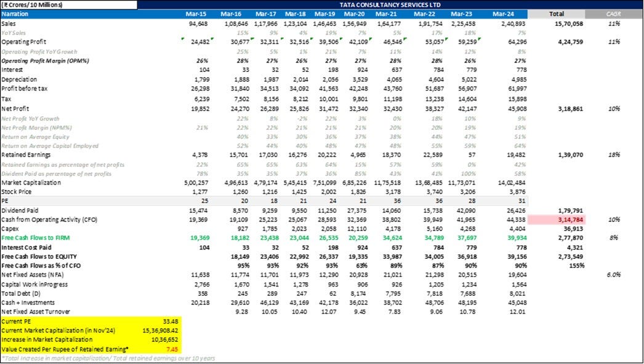Select Return on Average Equity label
The height and width of the screenshot is (364, 644).
pyautogui.click(x=35, y=136)
